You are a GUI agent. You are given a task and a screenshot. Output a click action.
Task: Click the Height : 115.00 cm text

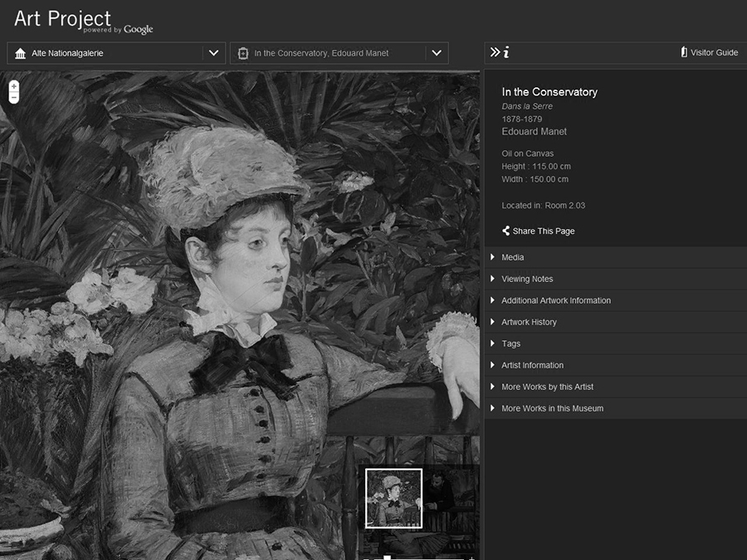click(x=536, y=166)
